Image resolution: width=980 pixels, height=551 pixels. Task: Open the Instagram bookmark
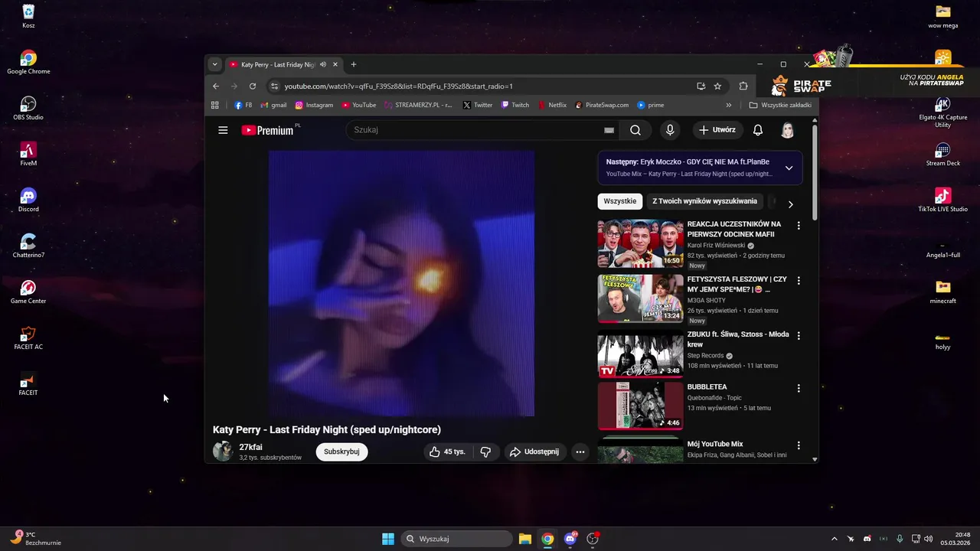click(x=314, y=105)
